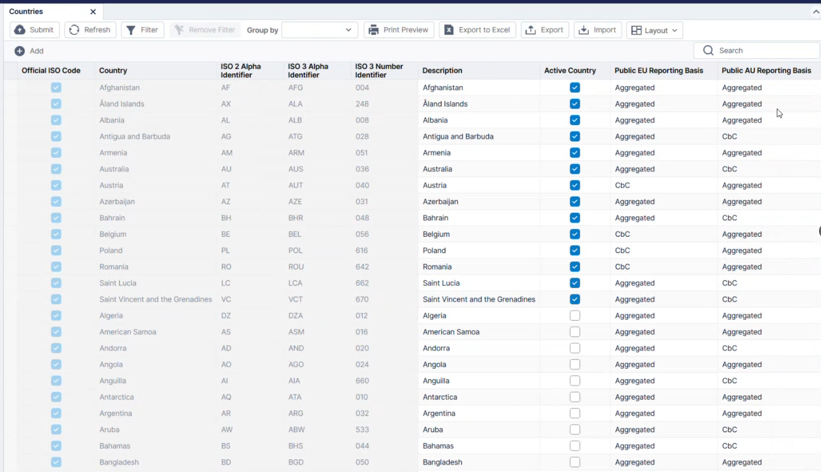The image size is (821, 472).
Task: Click the Submit button label
Action: click(41, 30)
